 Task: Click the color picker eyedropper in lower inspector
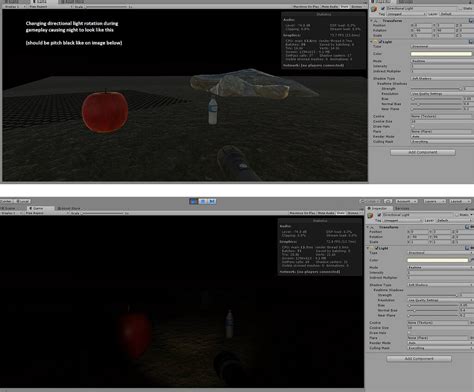tap(472, 260)
